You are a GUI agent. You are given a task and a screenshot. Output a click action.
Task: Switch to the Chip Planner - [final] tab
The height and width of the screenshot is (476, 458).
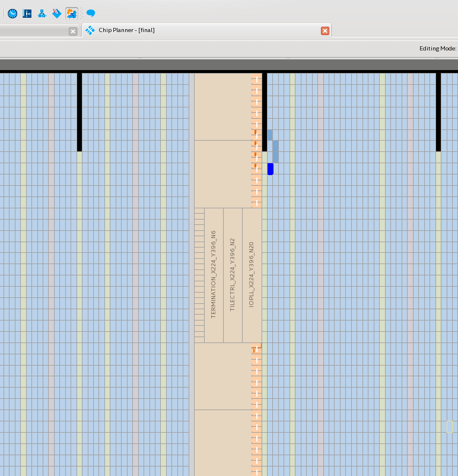point(126,30)
